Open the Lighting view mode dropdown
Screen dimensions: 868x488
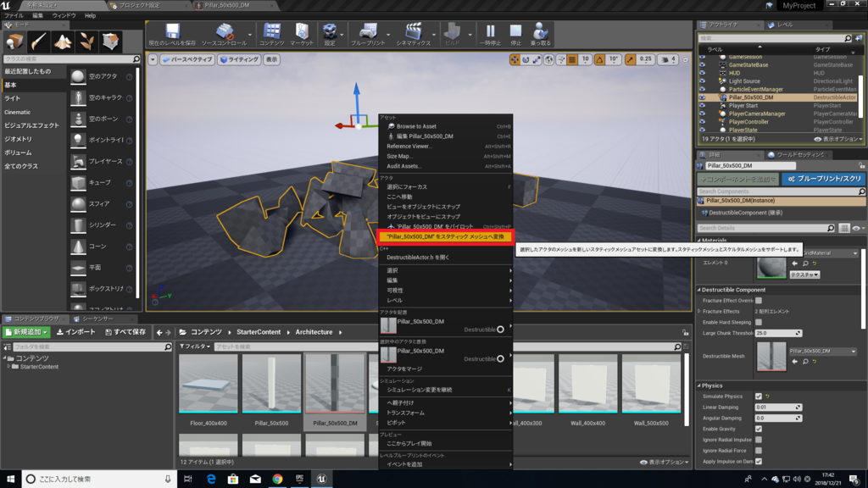(239, 59)
